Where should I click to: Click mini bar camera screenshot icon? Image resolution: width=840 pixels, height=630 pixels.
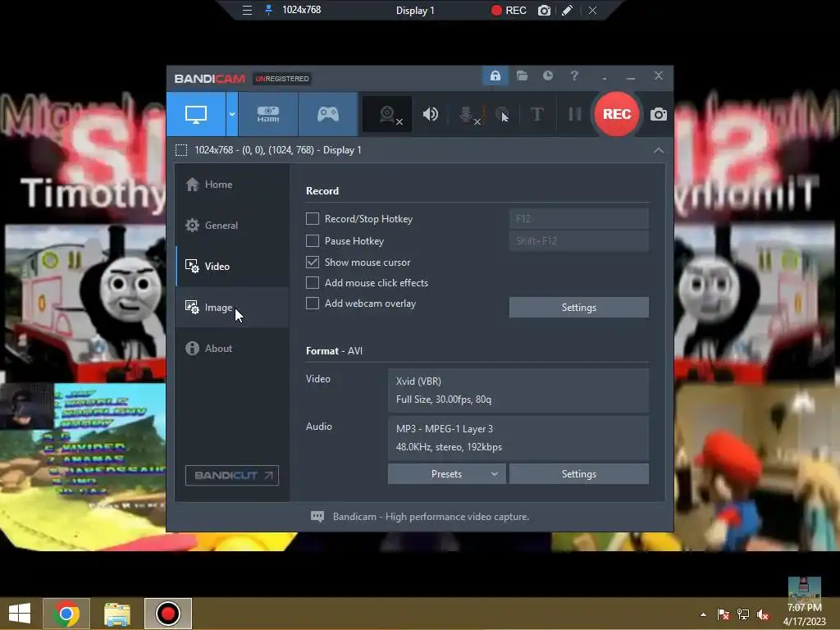(544, 10)
